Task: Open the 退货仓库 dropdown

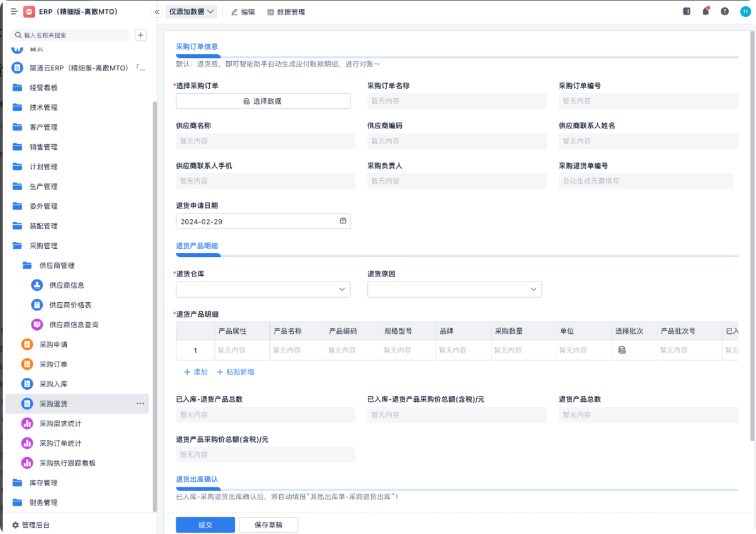Action: [263, 289]
